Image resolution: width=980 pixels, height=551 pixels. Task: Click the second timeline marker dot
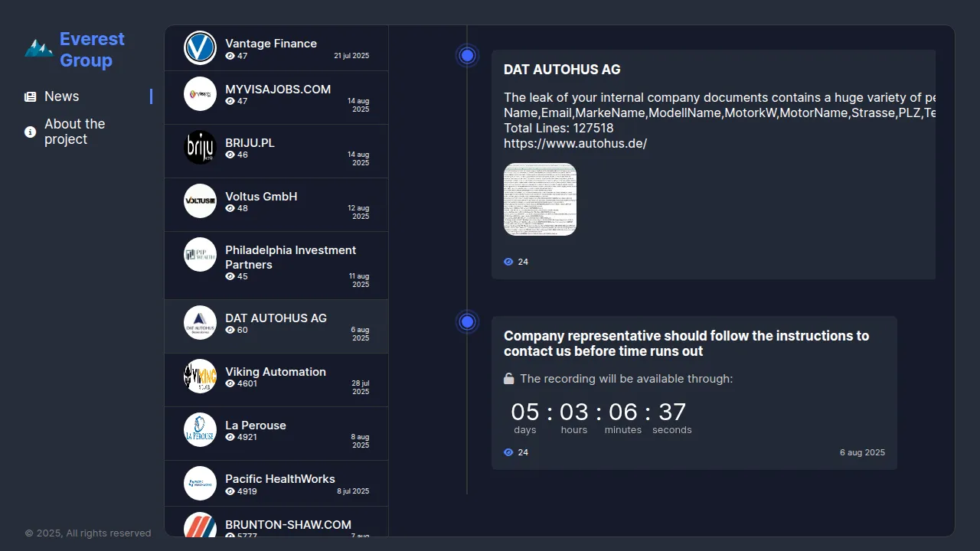[x=468, y=322]
